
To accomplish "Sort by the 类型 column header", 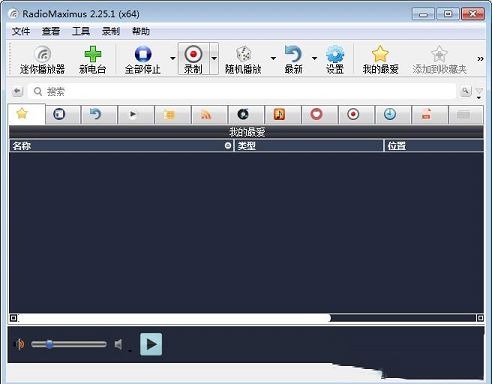I will point(309,146).
